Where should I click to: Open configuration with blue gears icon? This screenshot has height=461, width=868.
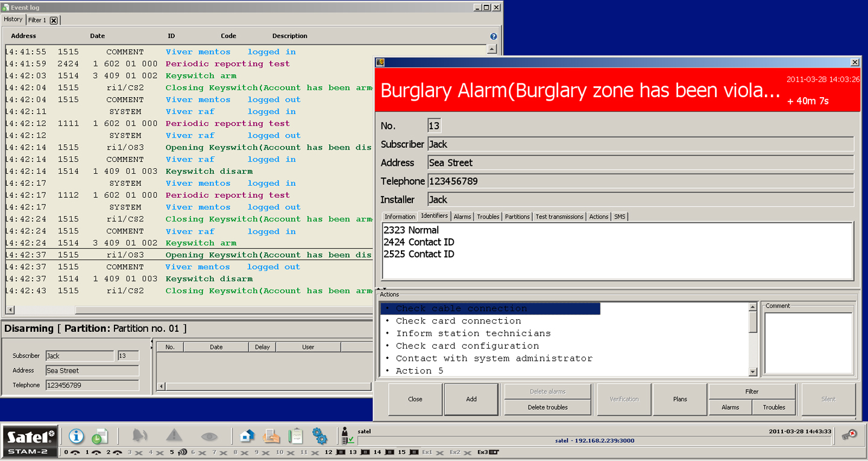pos(319,436)
